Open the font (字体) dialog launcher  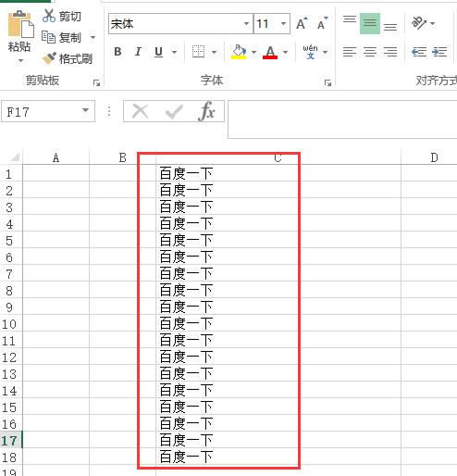tap(327, 82)
